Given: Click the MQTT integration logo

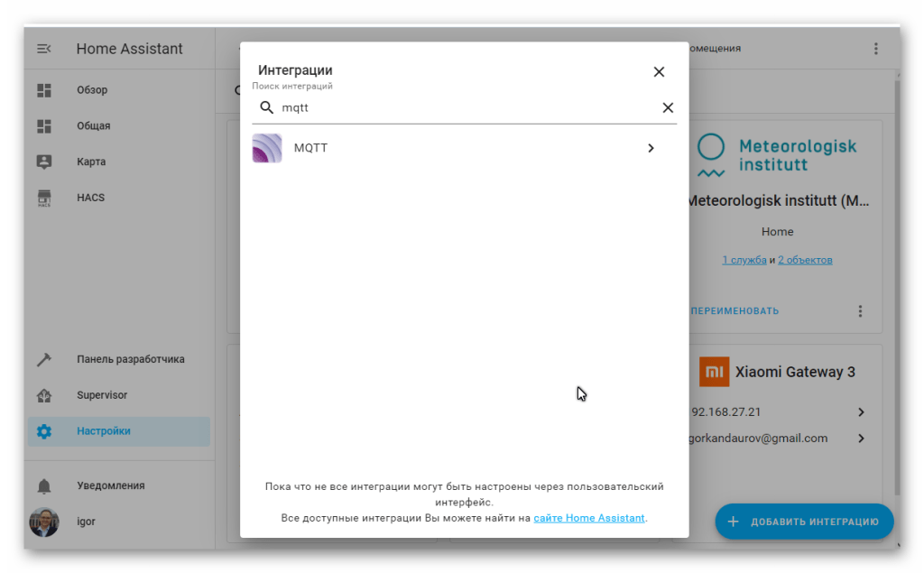Looking at the screenshot, I should click(x=267, y=148).
